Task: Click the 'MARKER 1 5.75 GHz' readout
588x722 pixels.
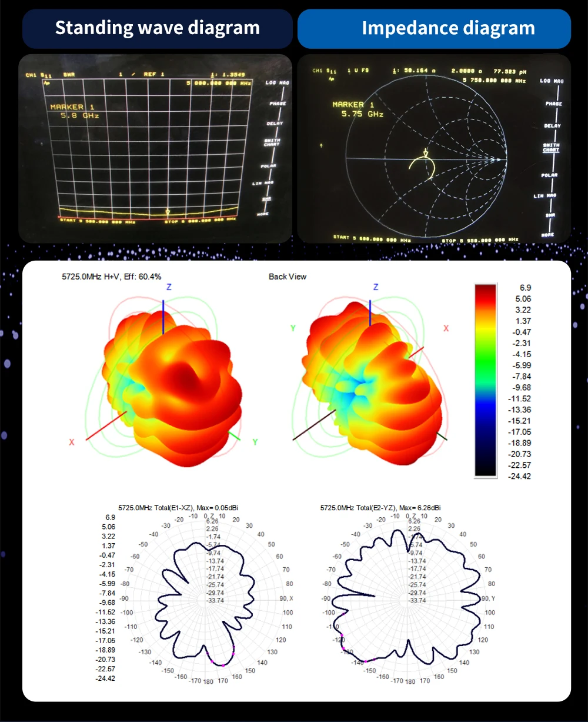Action: 358,109
